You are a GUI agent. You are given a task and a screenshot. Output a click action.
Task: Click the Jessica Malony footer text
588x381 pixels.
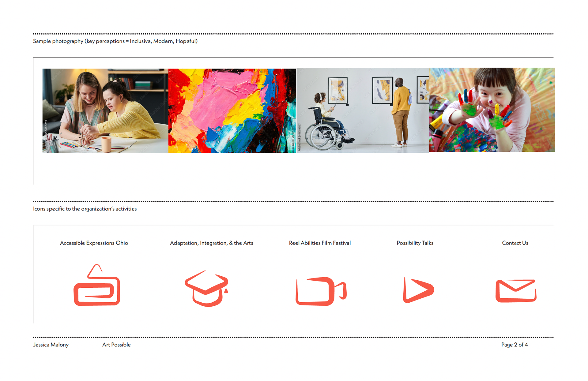(x=51, y=345)
